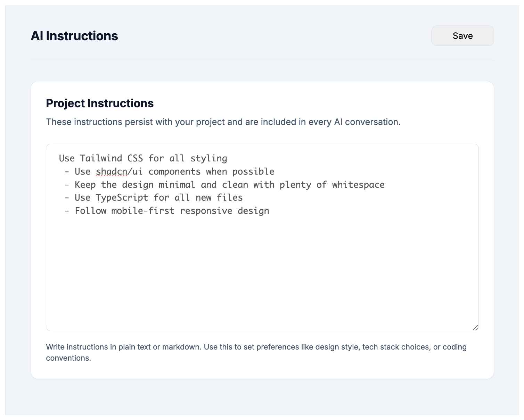Click the word styling in the first line
524x420 pixels.
tap(208, 159)
